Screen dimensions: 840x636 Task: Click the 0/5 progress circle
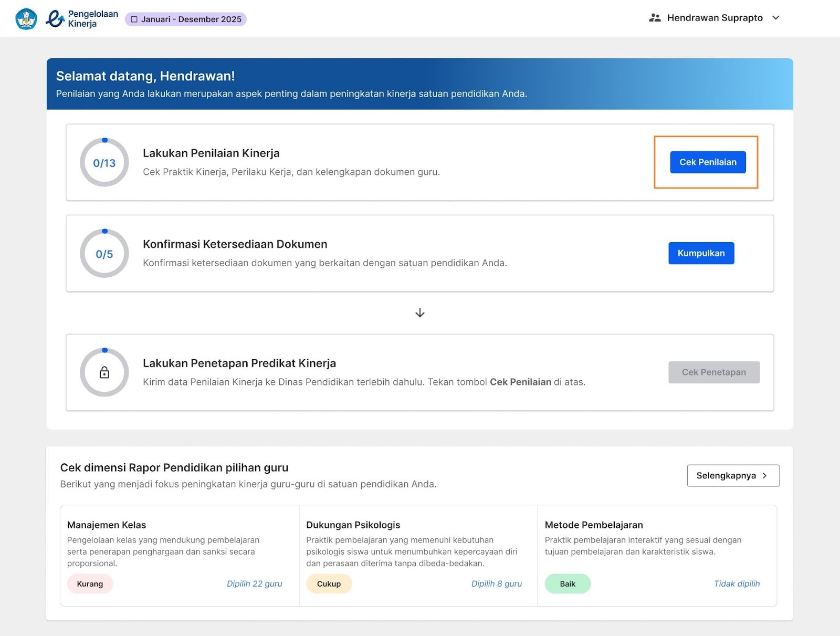click(104, 254)
